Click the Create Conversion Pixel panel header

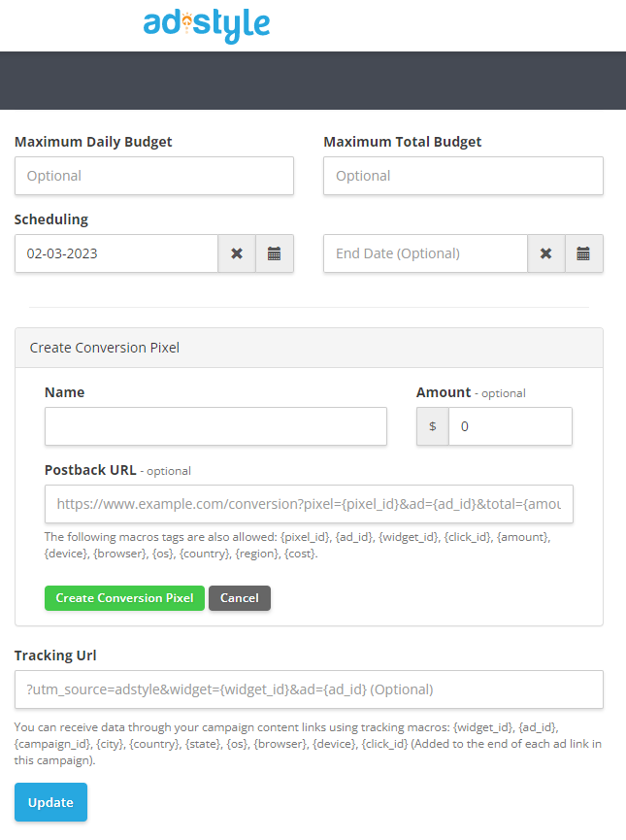[309, 348]
